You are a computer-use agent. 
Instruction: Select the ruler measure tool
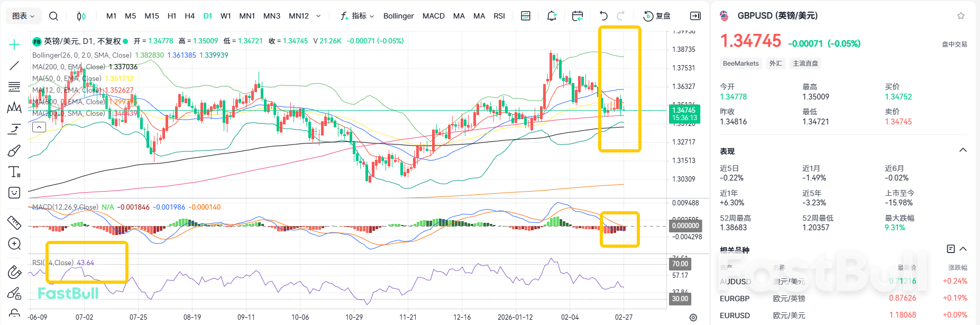14,222
